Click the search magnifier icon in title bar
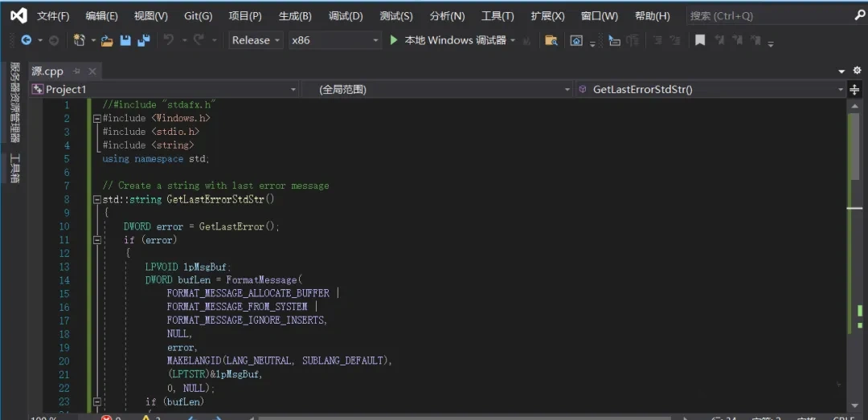This screenshot has width=868, height=420. point(859,16)
